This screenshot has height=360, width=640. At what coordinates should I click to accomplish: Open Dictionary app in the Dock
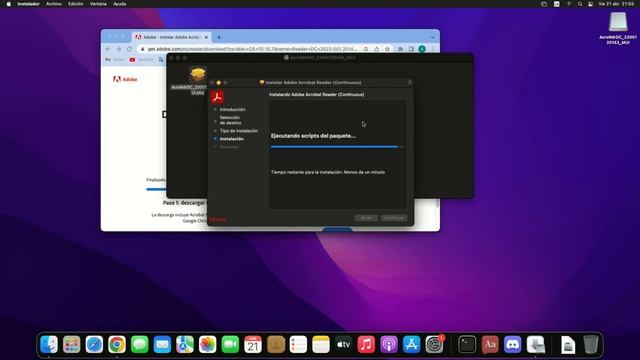pos(490,345)
